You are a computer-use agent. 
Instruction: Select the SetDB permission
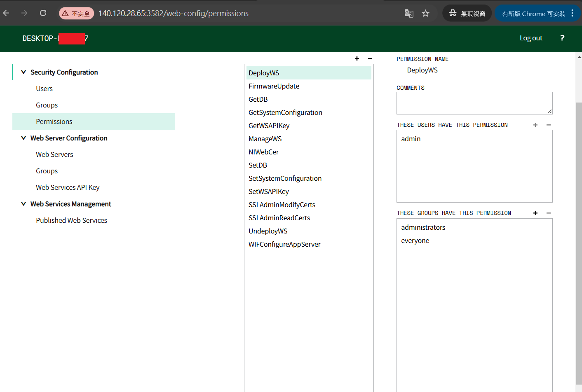[309, 165]
